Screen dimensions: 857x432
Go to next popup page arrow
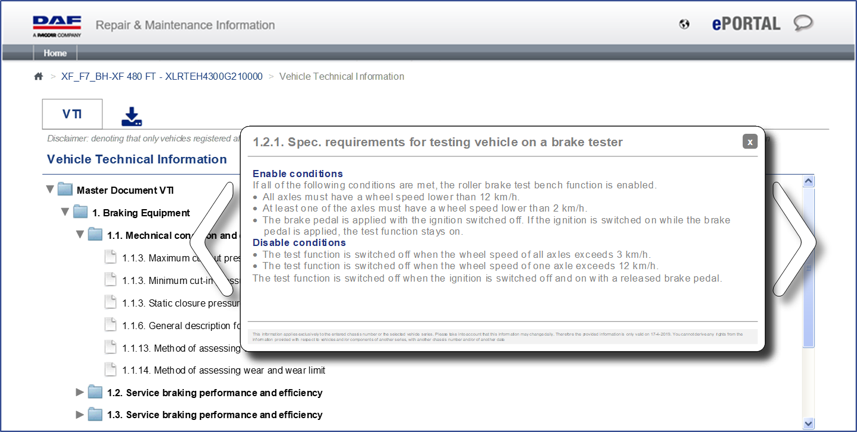pos(793,241)
